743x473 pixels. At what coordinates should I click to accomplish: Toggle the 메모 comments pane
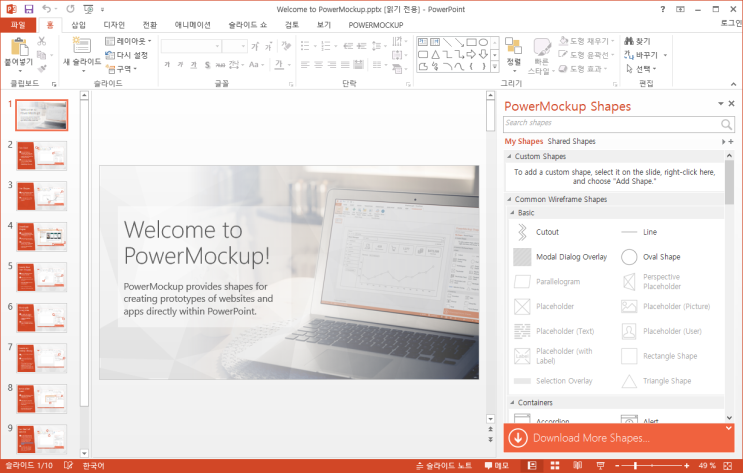click(x=497, y=465)
